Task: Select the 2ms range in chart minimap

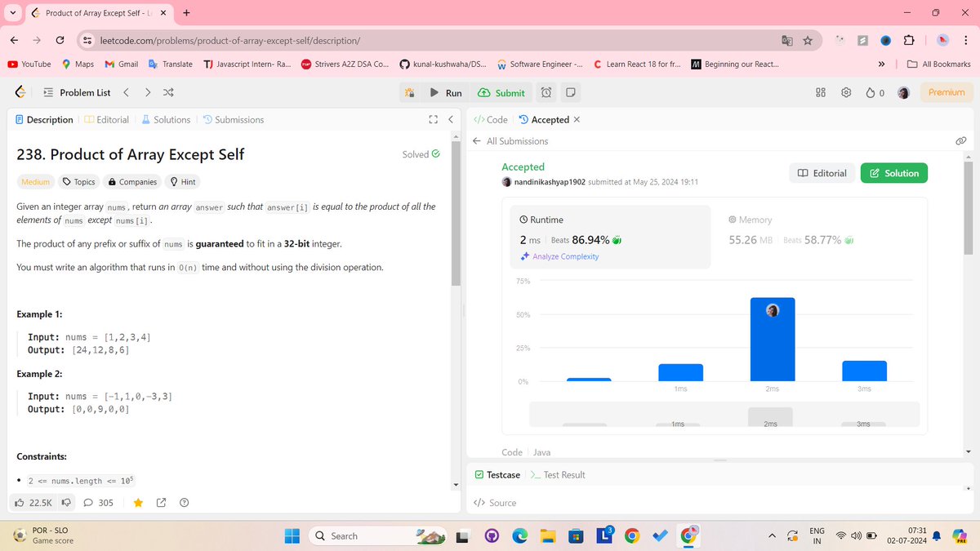Action: 771,417
